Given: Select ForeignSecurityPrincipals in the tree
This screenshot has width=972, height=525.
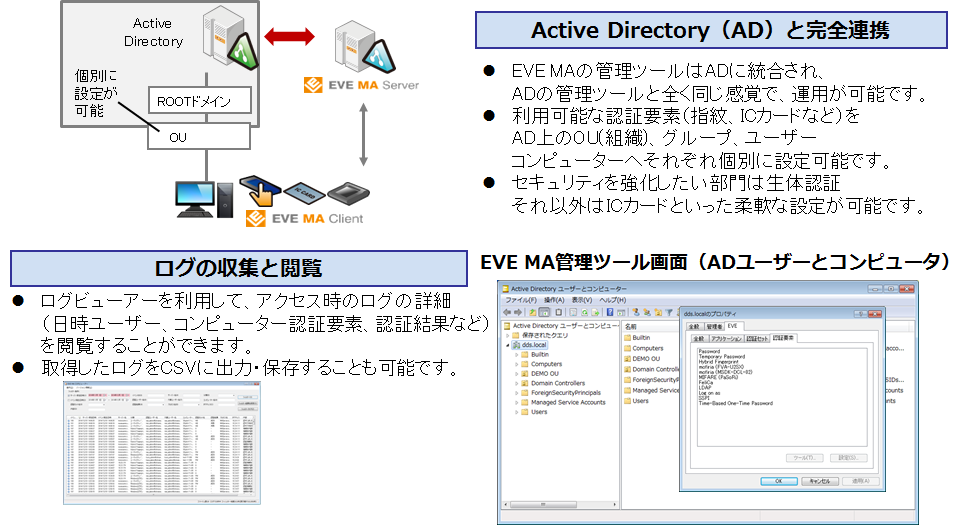Looking at the screenshot, I should click(560, 393).
